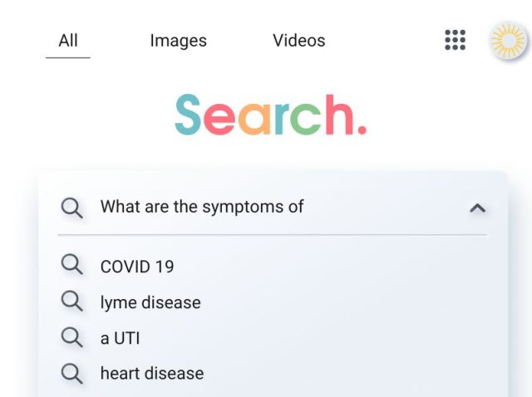
Task: Click the magnifier icon next to heart disease
Action: pos(72,373)
